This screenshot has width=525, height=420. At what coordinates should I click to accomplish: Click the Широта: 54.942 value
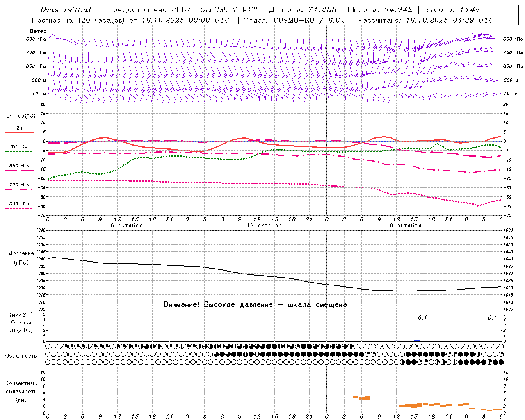pyautogui.click(x=380, y=10)
